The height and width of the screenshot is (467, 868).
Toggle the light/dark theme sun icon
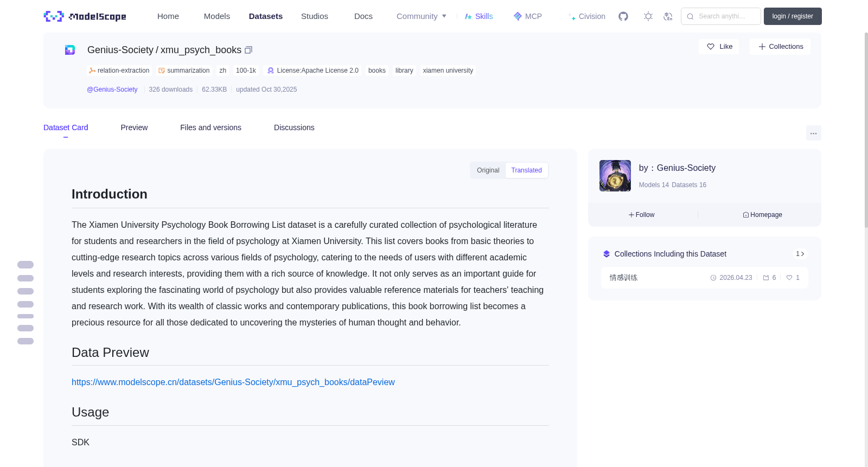click(x=648, y=16)
